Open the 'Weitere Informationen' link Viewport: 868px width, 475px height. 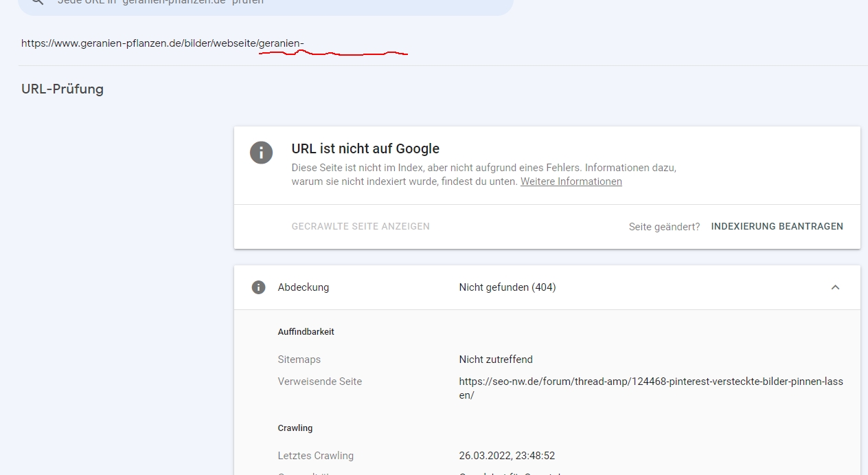click(x=571, y=181)
